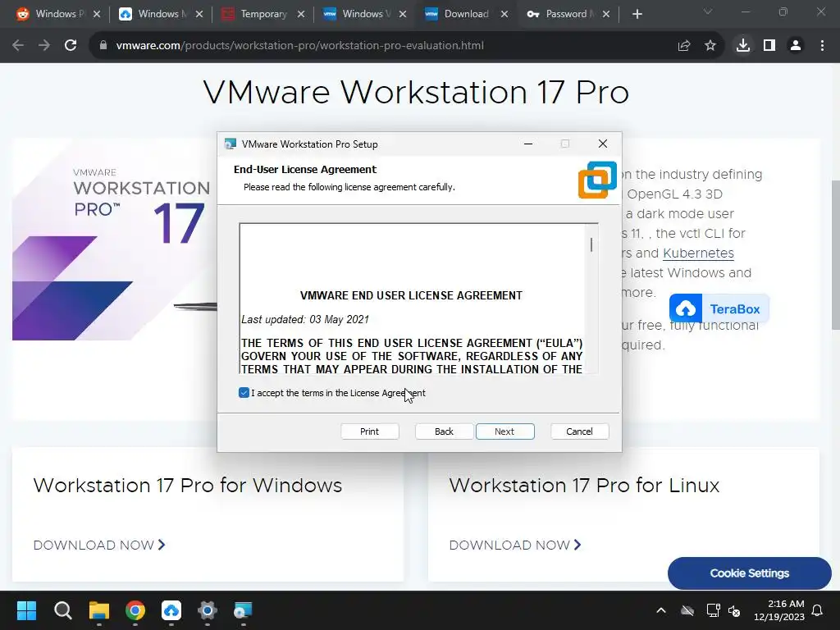Click the web page vertical scrollbar
Viewport: 840px width, 630px height.
pos(834,255)
